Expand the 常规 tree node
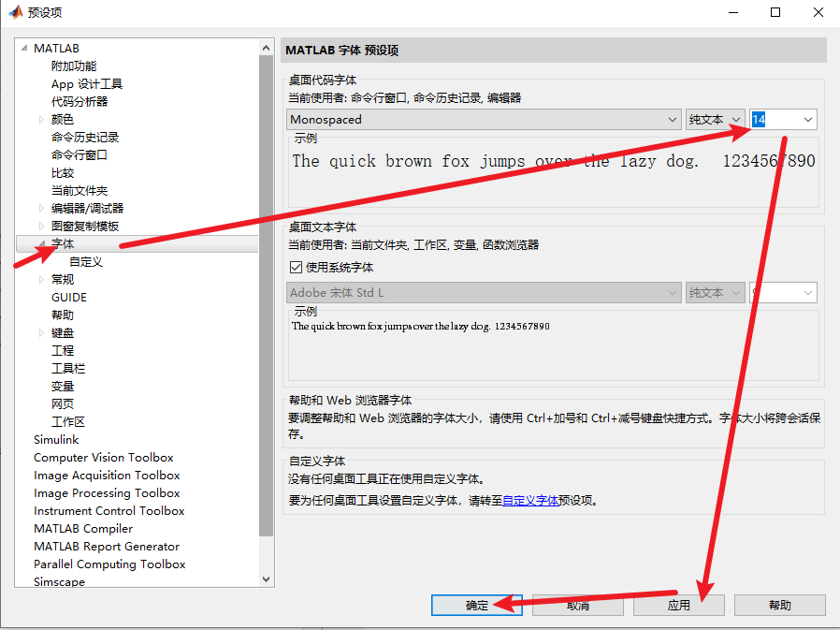 [x=41, y=279]
